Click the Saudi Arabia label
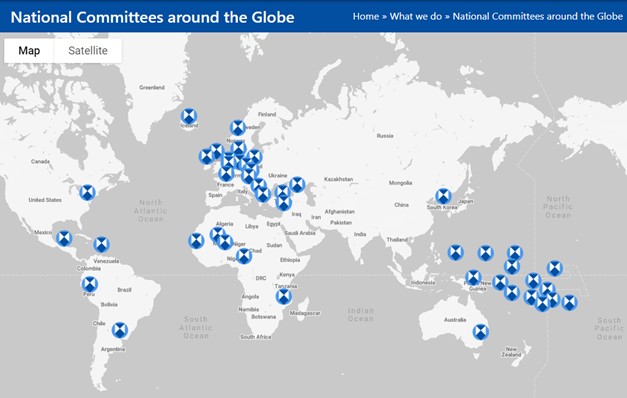 (300, 233)
